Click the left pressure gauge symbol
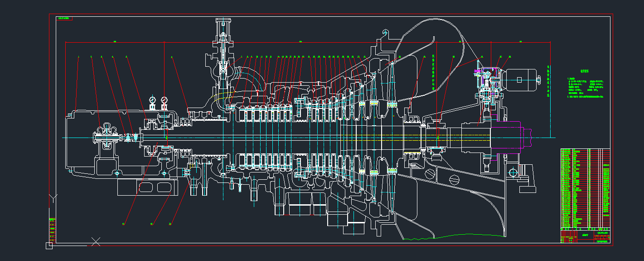The image size is (644, 261). point(152,101)
